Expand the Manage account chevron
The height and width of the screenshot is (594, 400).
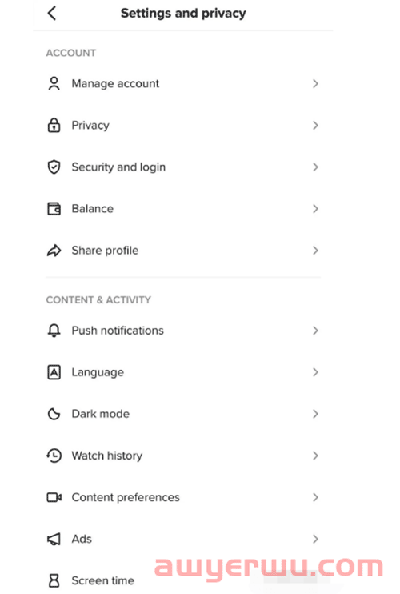tap(315, 83)
